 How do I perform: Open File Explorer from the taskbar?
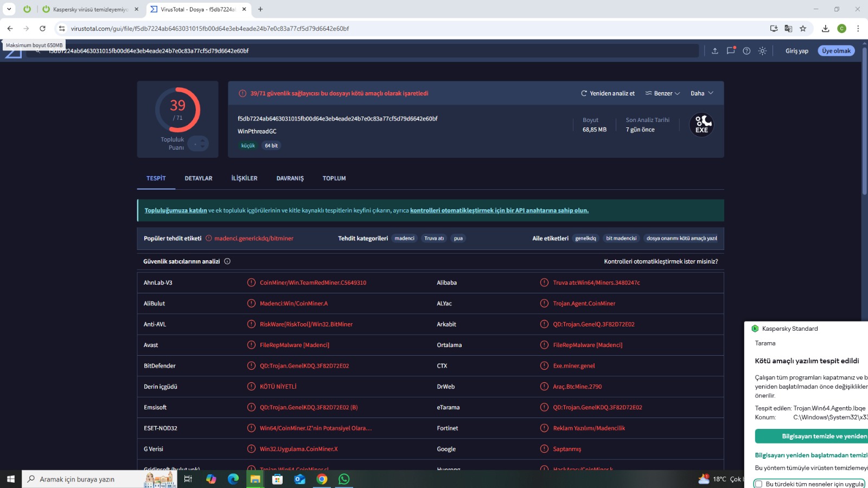coord(255,479)
